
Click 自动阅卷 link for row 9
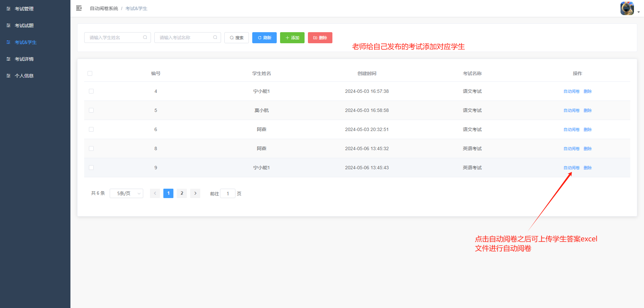pos(571,168)
